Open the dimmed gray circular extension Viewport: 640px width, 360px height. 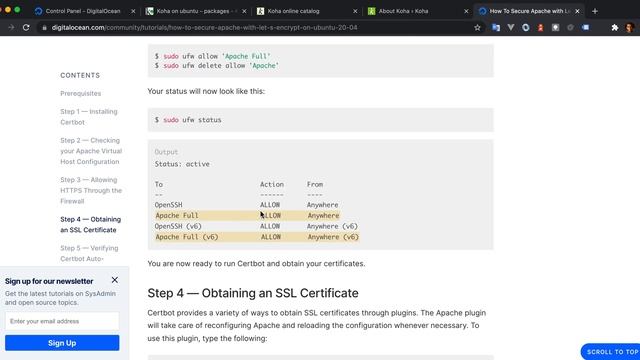tap(570, 27)
